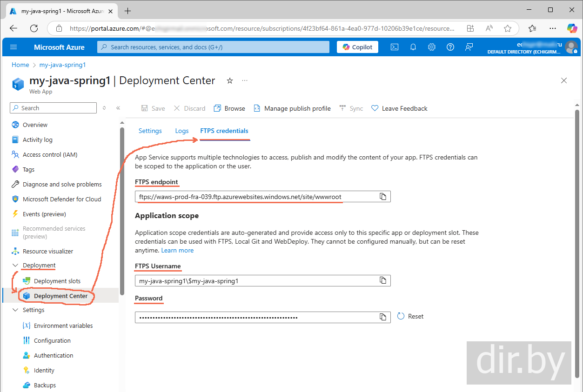Pin resource with the favorite star
Viewport: 583px width, 392px height.
(x=229, y=81)
